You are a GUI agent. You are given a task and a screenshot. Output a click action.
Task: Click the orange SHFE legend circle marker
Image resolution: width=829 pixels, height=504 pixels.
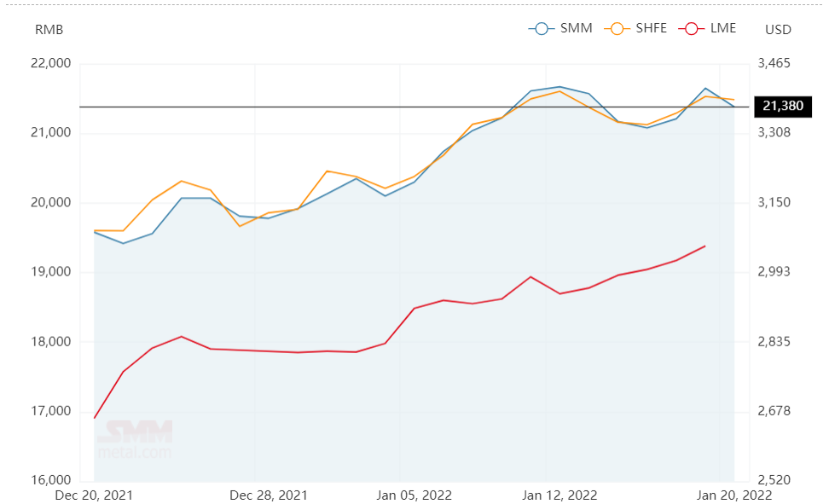(x=617, y=28)
